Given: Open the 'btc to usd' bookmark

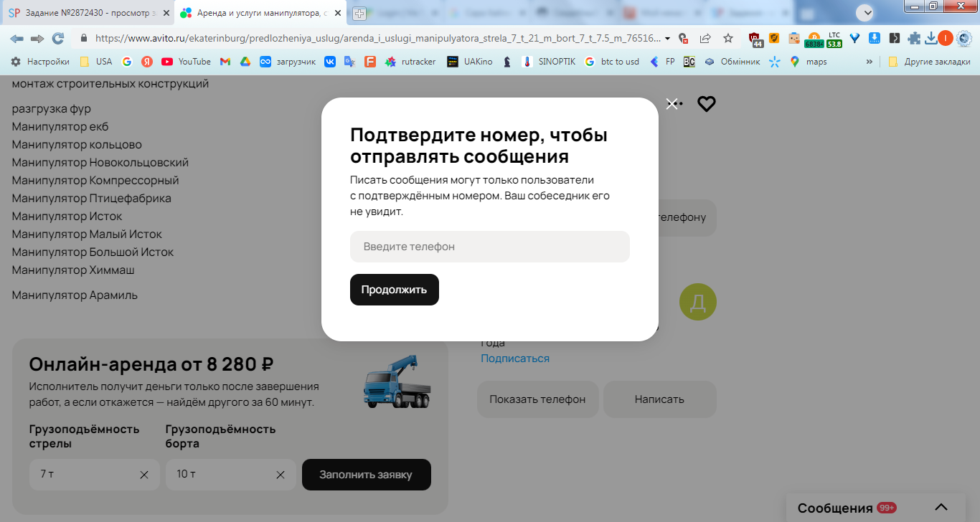Looking at the screenshot, I should pos(612,62).
